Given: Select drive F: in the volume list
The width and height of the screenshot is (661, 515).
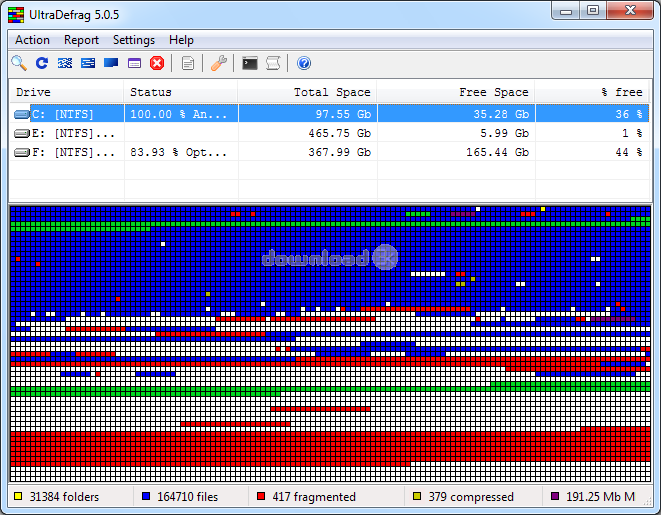Looking at the screenshot, I should pyautogui.click(x=58, y=152).
